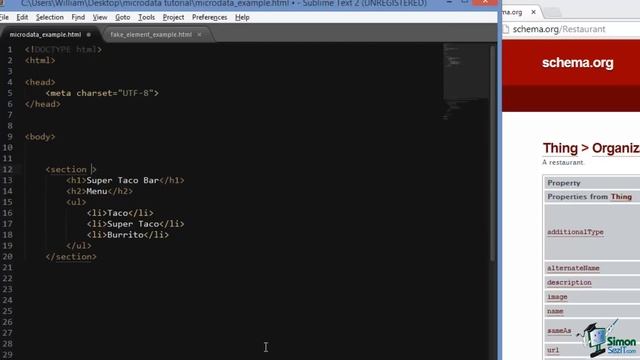Image resolution: width=640 pixels, height=360 pixels.
Task: Minimize the Sublime Text window
Action: [x=449, y=2]
